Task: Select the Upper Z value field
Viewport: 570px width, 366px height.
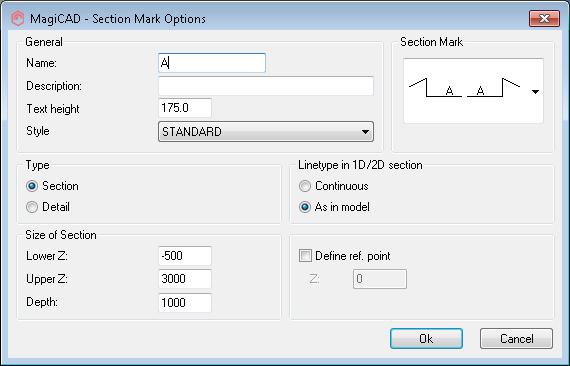Action: point(185,279)
